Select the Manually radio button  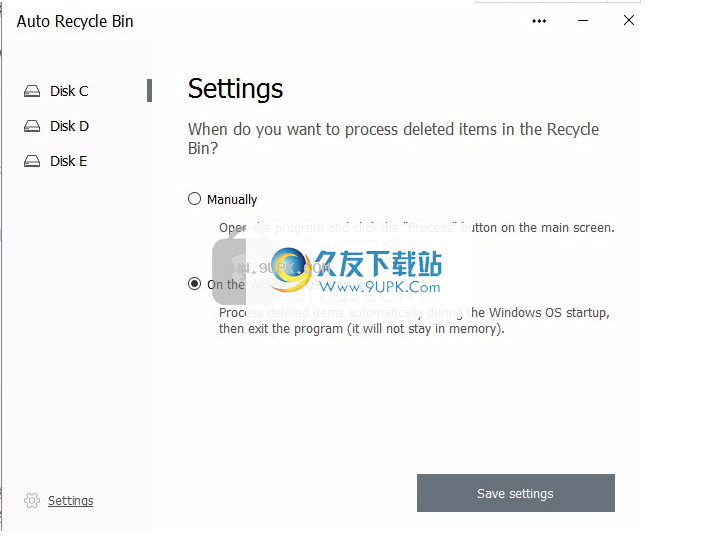point(195,199)
